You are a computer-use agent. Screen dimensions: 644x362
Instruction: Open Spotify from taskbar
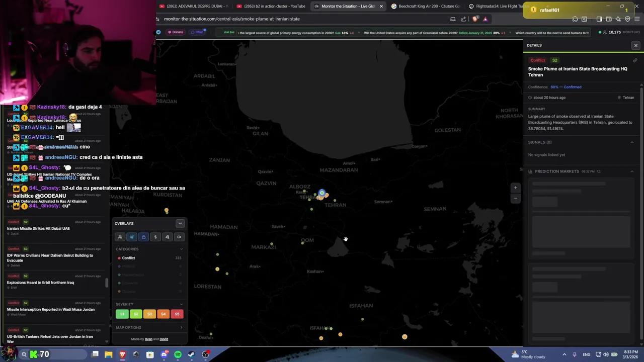178,354
